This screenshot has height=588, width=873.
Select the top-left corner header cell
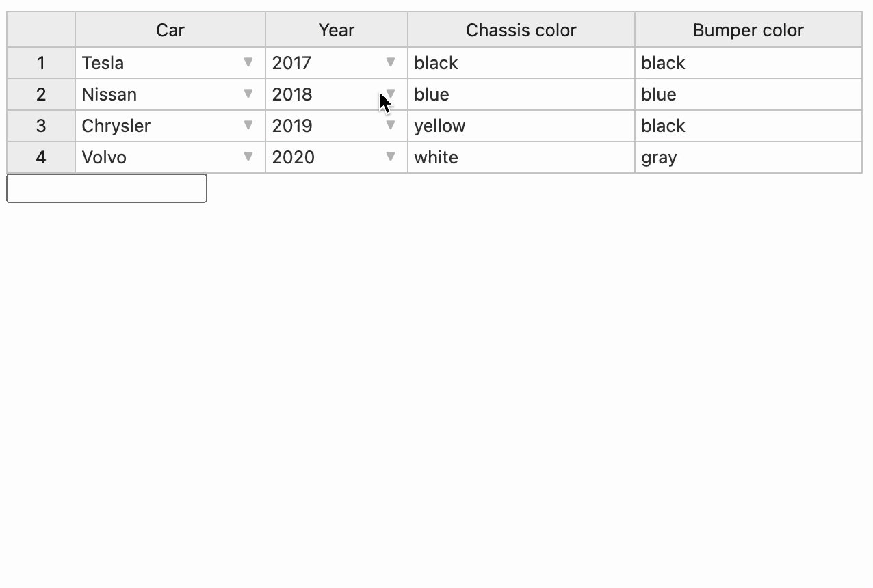41,29
